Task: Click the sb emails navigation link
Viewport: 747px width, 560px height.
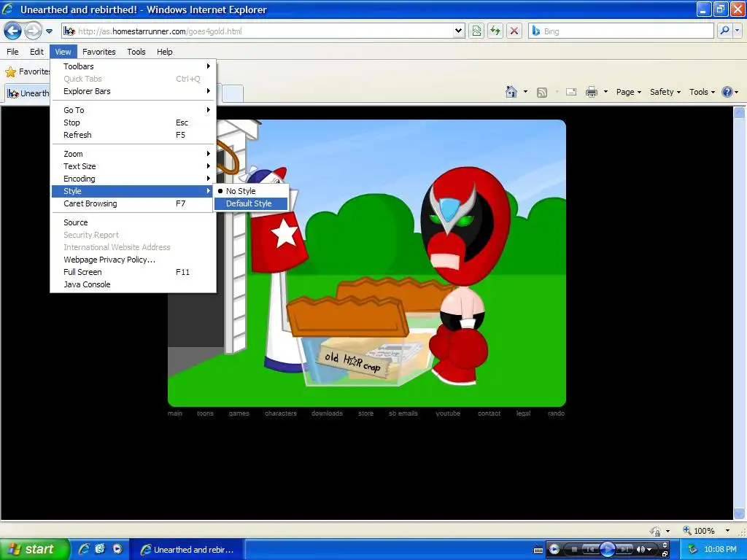Action: click(x=403, y=413)
